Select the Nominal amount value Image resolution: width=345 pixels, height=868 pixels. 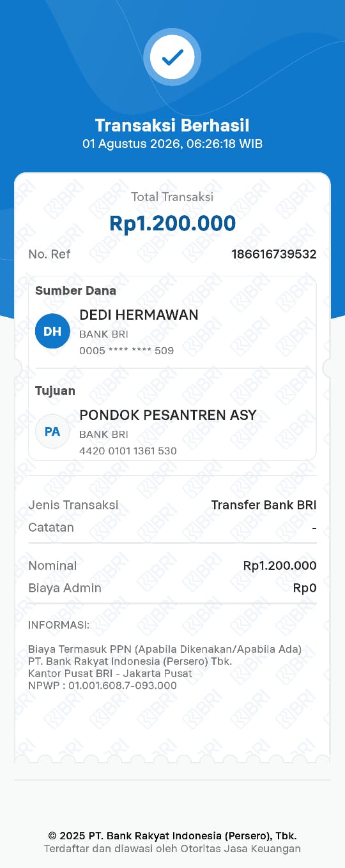(280, 565)
